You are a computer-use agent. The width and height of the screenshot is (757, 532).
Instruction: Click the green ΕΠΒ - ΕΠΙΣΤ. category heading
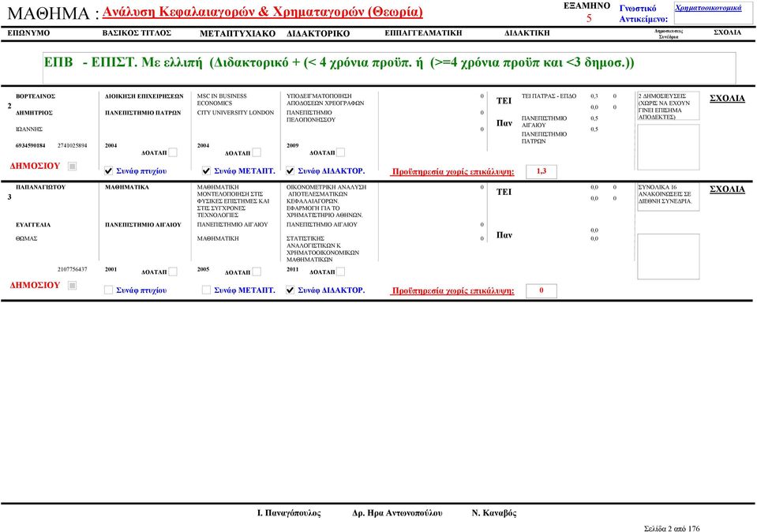tap(339, 63)
